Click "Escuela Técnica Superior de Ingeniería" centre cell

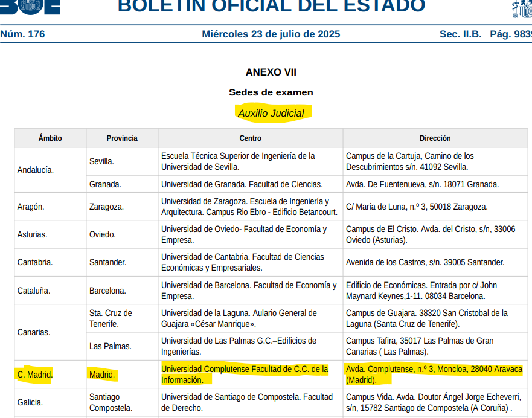(x=251, y=161)
